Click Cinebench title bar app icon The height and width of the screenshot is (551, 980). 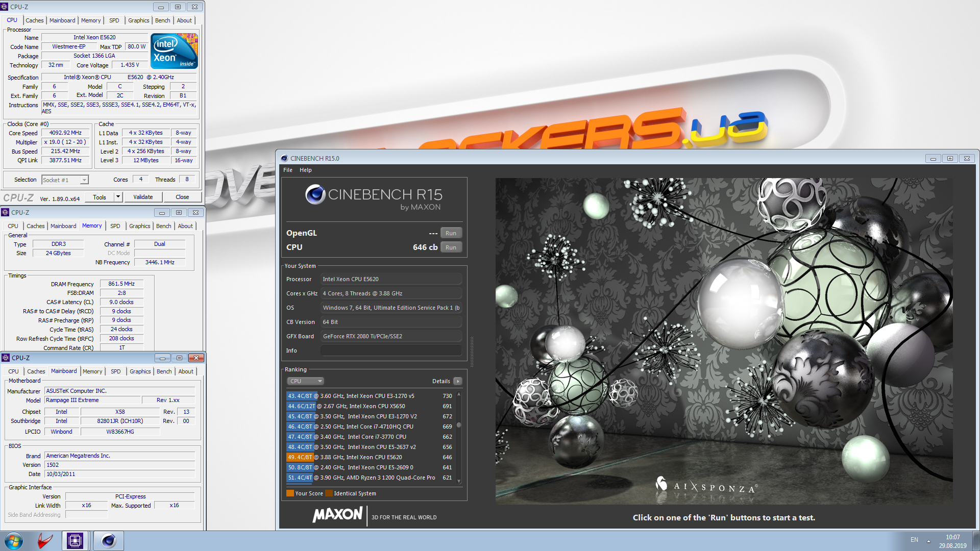coord(284,158)
